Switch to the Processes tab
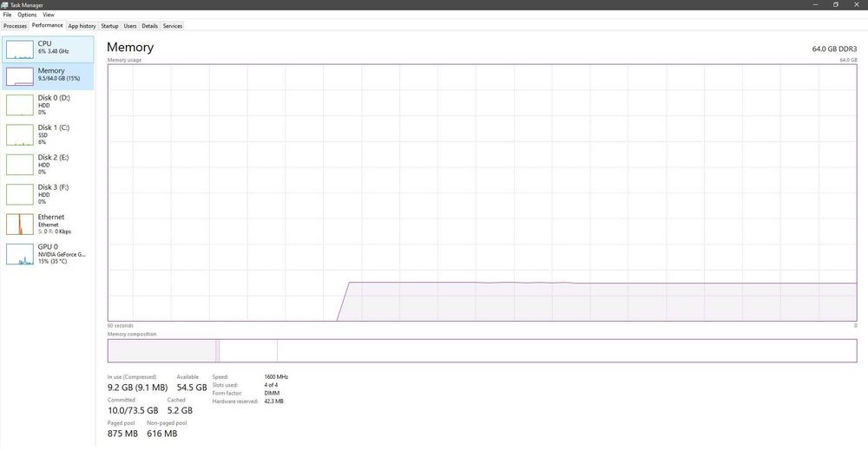 (x=15, y=26)
